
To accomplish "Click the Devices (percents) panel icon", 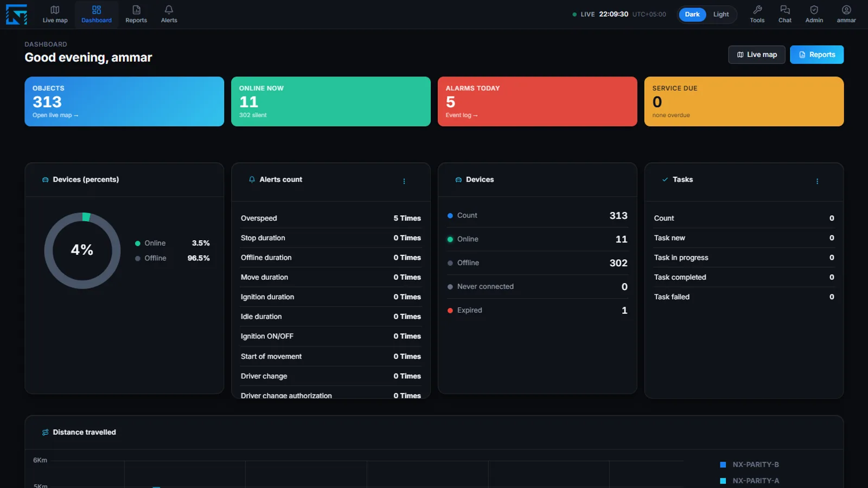I will click(x=45, y=179).
